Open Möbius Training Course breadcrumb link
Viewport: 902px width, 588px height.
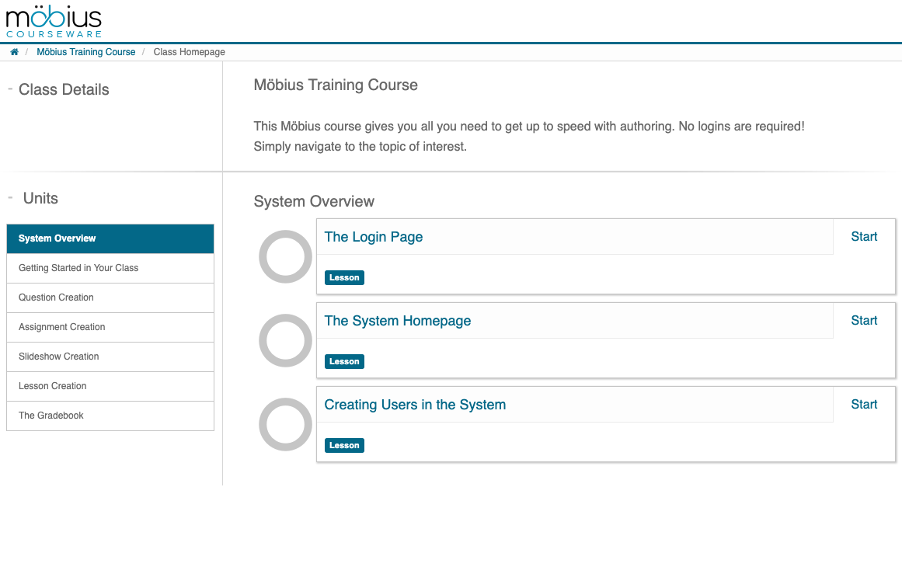(x=85, y=52)
